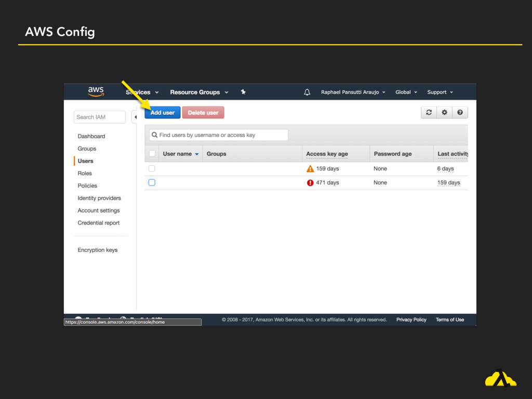The image size is (532, 399).
Task: Open the Services dropdown menu
Action: click(142, 92)
